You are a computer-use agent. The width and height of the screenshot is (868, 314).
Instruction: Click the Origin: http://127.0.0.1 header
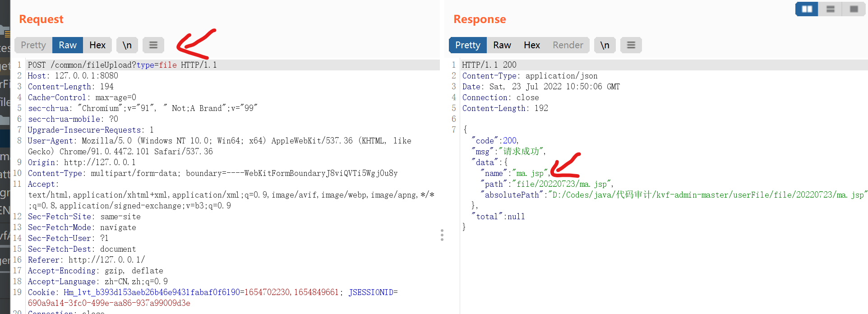pos(82,162)
